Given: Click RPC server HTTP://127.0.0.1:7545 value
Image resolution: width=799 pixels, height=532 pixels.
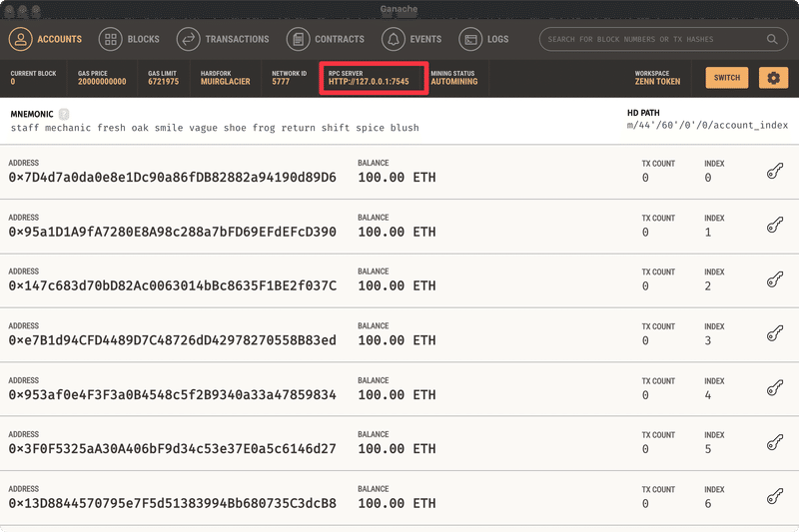Looking at the screenshot, I should pyautogui.click(x=369, y=82).
